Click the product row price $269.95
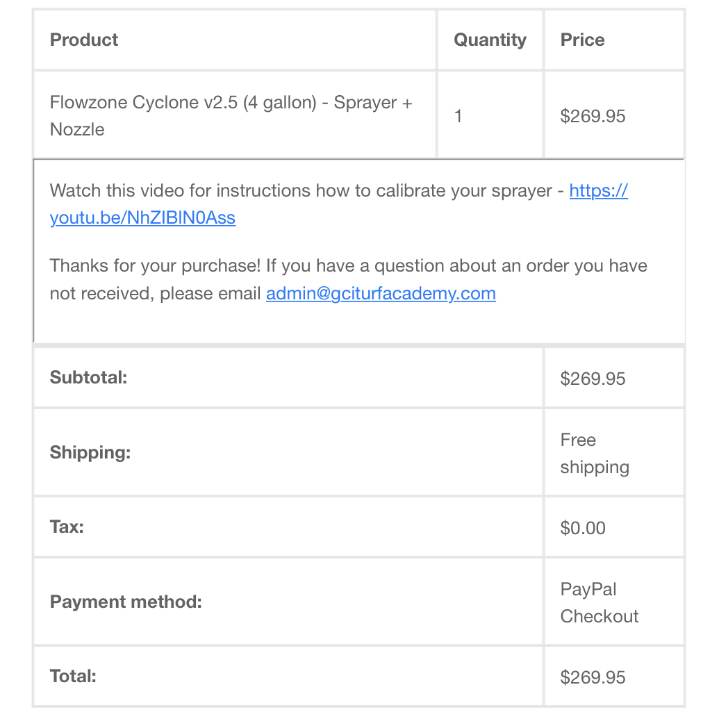Viewport: 719px width, 728px height. coord(593,116)
